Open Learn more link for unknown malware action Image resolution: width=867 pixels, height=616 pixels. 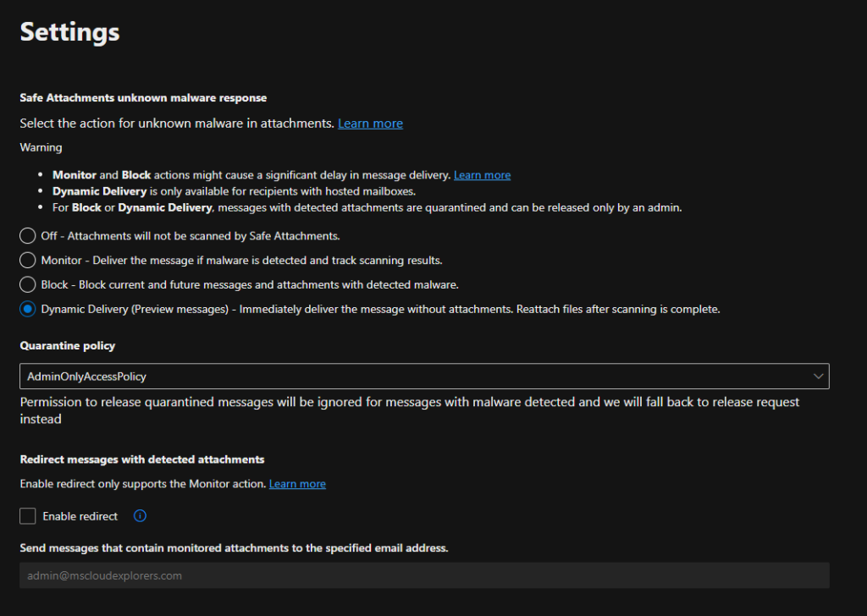(370, 124)
